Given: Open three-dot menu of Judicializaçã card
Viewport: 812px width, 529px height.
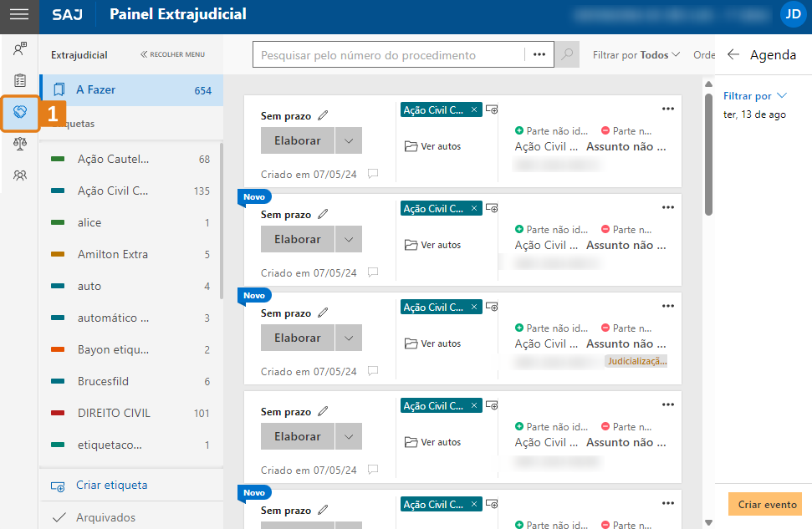Looking at the screenshot, I should tap(668, 306).
